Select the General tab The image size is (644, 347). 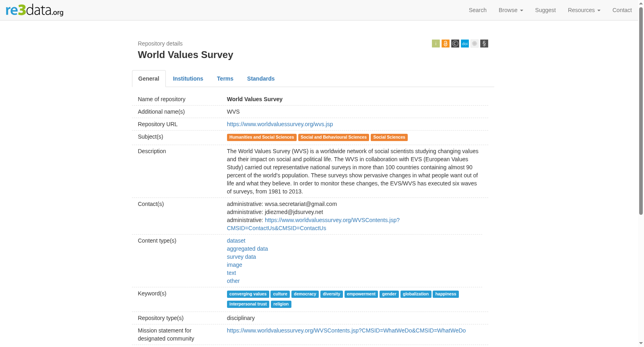[149, 79]
